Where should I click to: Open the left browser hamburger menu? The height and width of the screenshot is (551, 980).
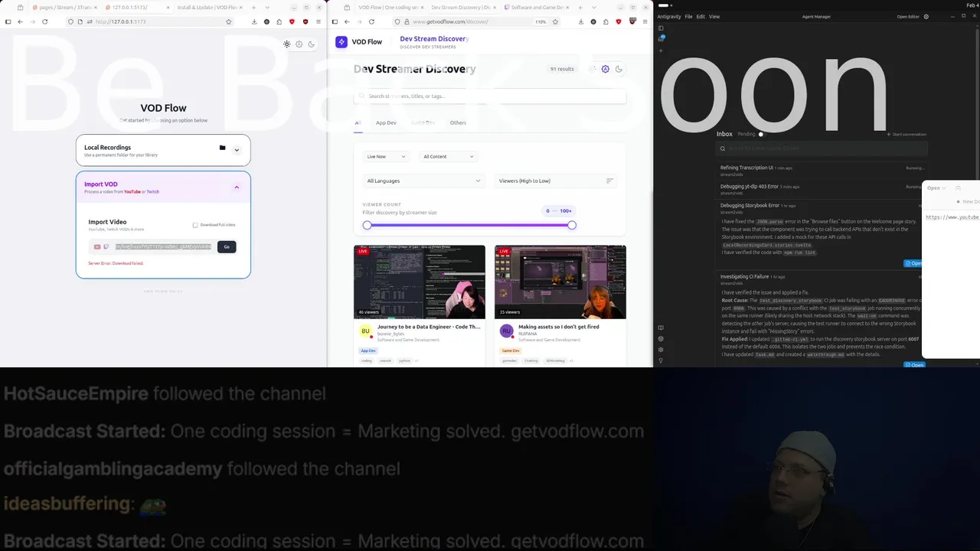tap(319, 21)
